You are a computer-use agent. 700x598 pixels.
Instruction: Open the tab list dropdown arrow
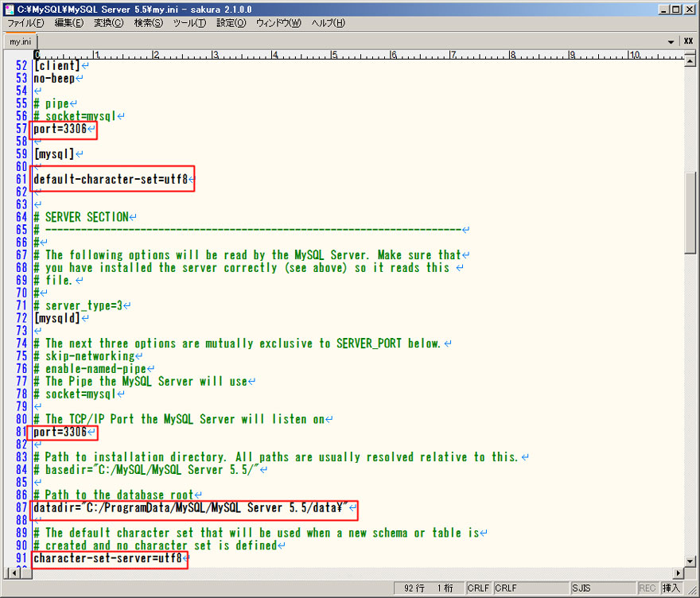click(x=671, y=41)
